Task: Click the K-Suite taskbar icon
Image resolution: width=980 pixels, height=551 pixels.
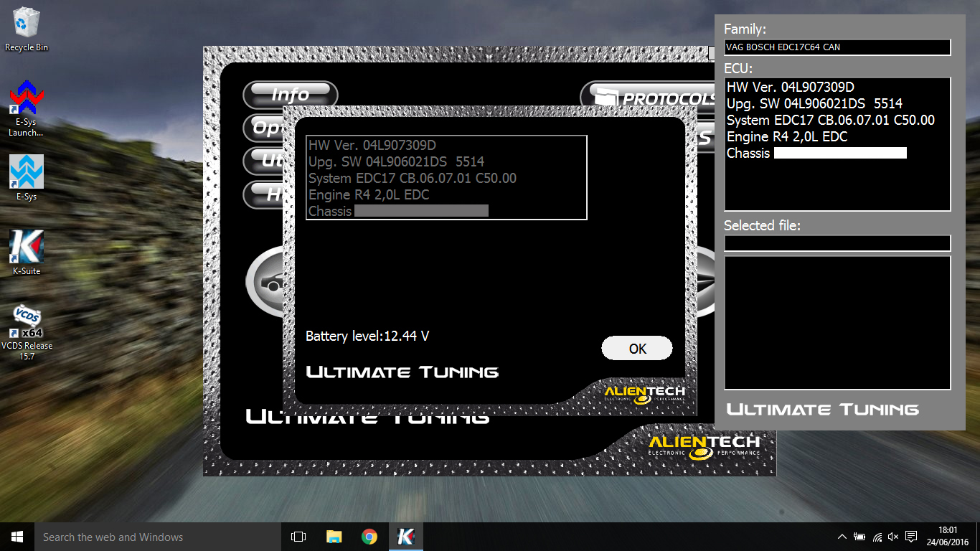Action: click(x=405, y=537)
